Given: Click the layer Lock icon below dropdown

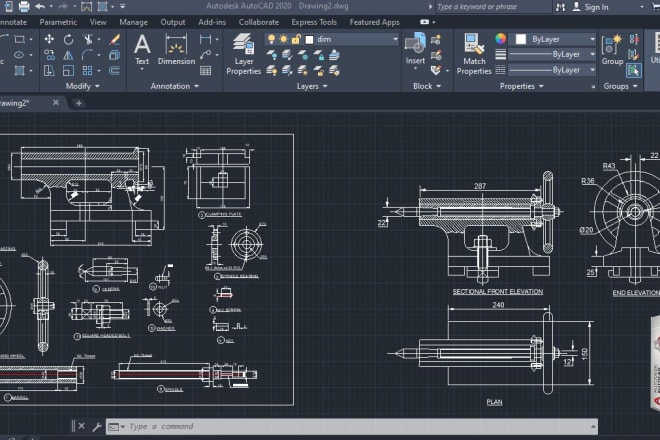Looking at the screenshot, I should tap(319, 55).
